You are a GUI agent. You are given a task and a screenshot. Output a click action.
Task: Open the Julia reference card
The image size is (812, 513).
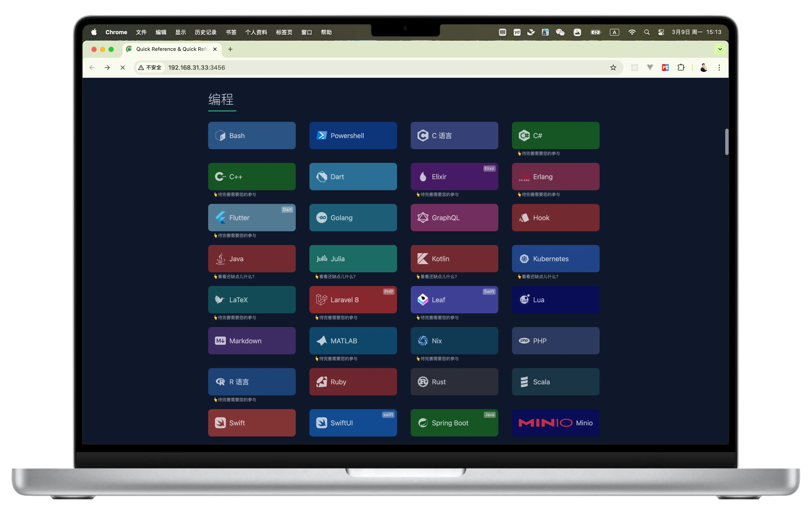pyautogui.click(x=353, y=259)
